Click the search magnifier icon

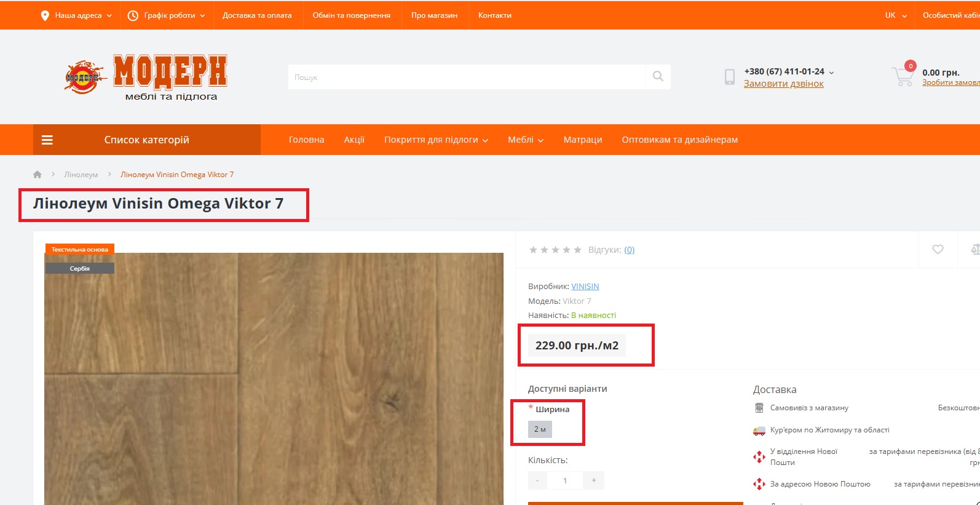tap(658, 77)
